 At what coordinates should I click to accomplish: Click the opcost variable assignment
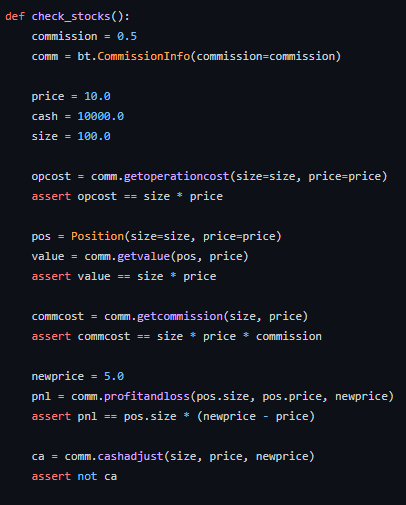pyautogui.click(x=51, y=176)
